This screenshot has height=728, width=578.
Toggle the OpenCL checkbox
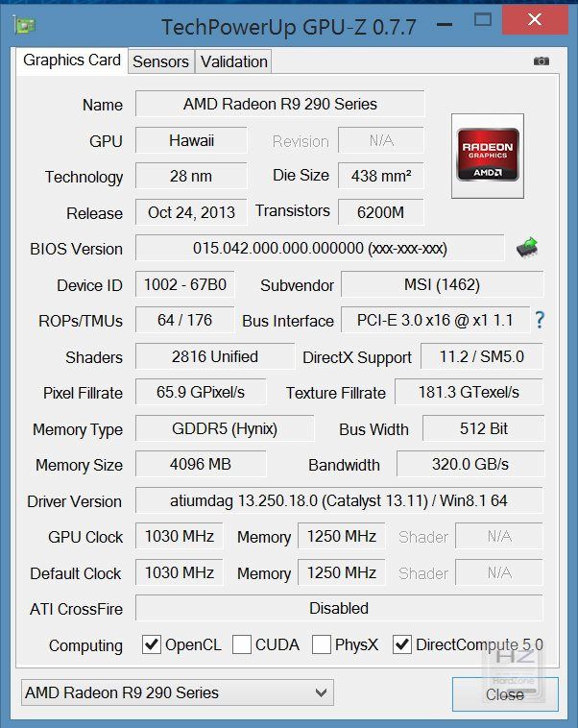click(x=152, y=644)
